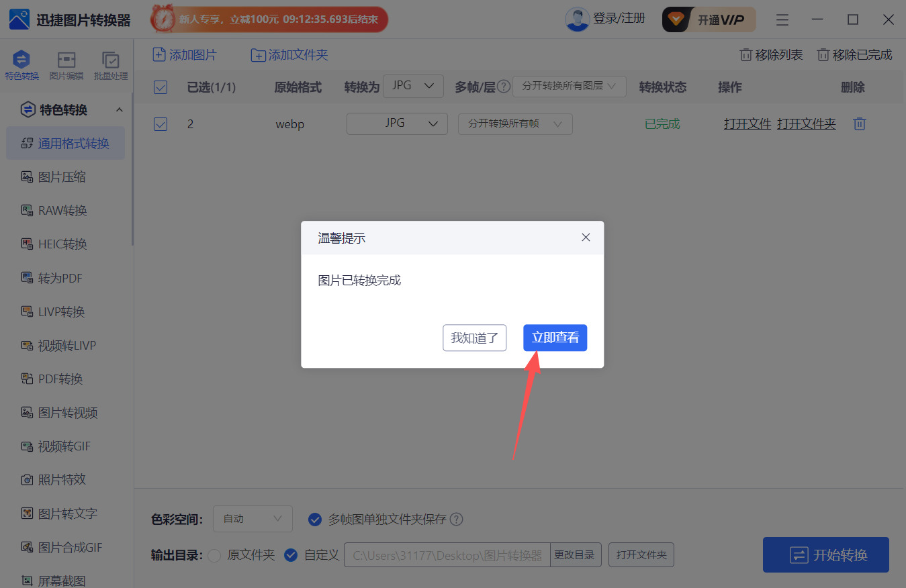Click 移除已完成 to clear finished items
Image resolution: width=906 pixels, height=588 pixels.
pos(854,54)
